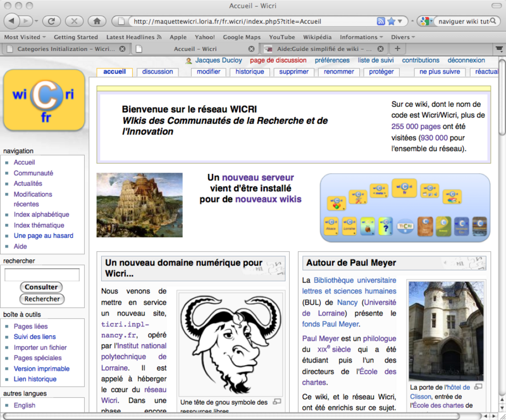
Task: Select the modifier tab to edit the page
Action: (209, 72)
